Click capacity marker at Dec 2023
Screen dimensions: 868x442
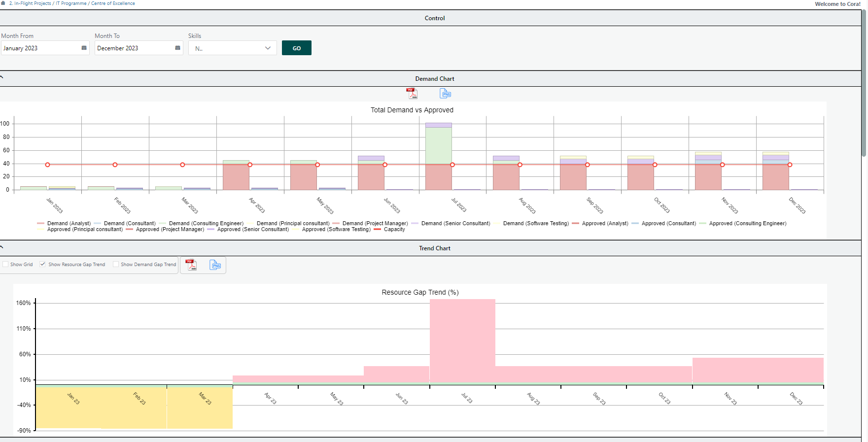coord(790,165)
